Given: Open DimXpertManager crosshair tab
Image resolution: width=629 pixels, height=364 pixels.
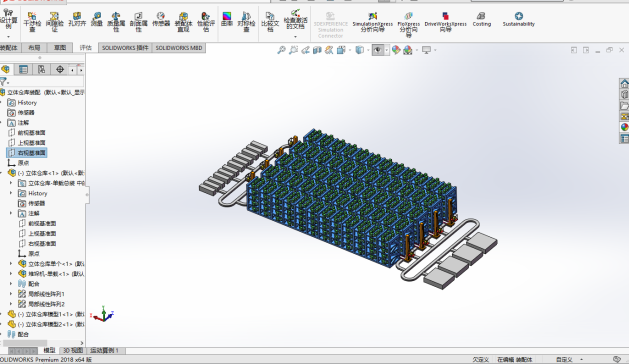Looking at the screenshot, I should click(x=60, y=69).
